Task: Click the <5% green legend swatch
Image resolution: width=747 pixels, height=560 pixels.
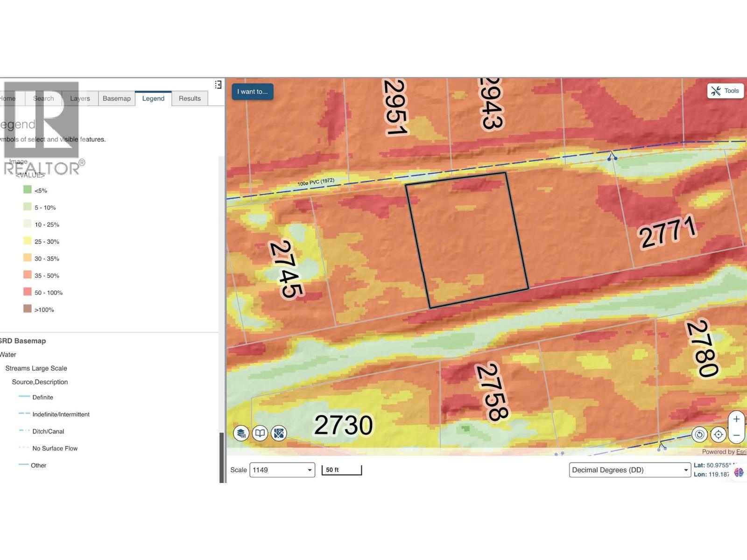Action: click(x=28, y=189)
